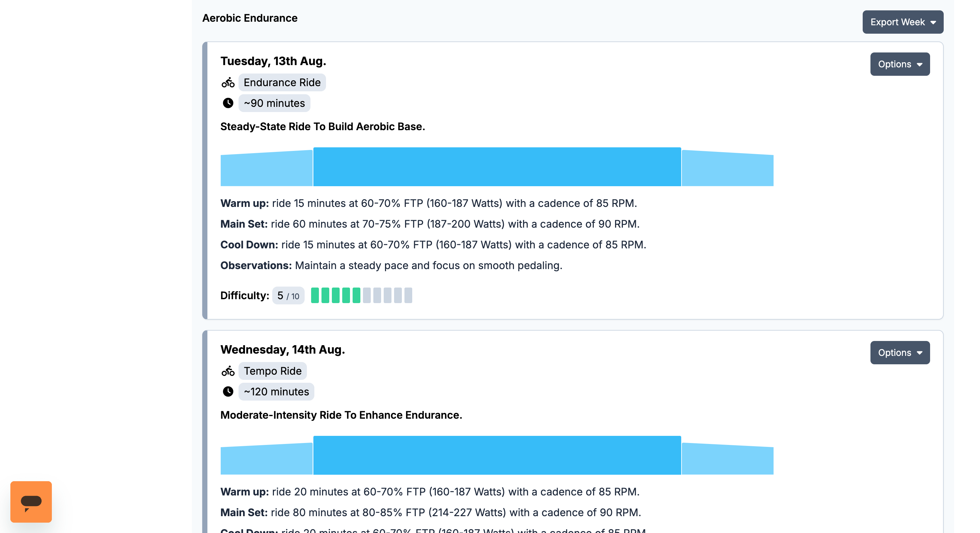Click the Tuesday, 13th Aug. heading
This screenshot has width=980, height=533.
(x=273, y=61)
